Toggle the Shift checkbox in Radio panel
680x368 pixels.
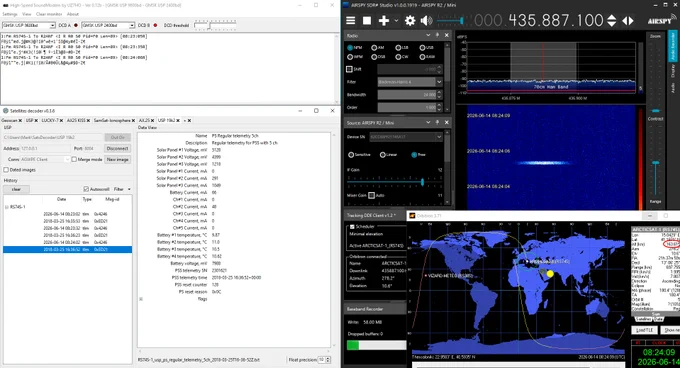click(349, 69)
